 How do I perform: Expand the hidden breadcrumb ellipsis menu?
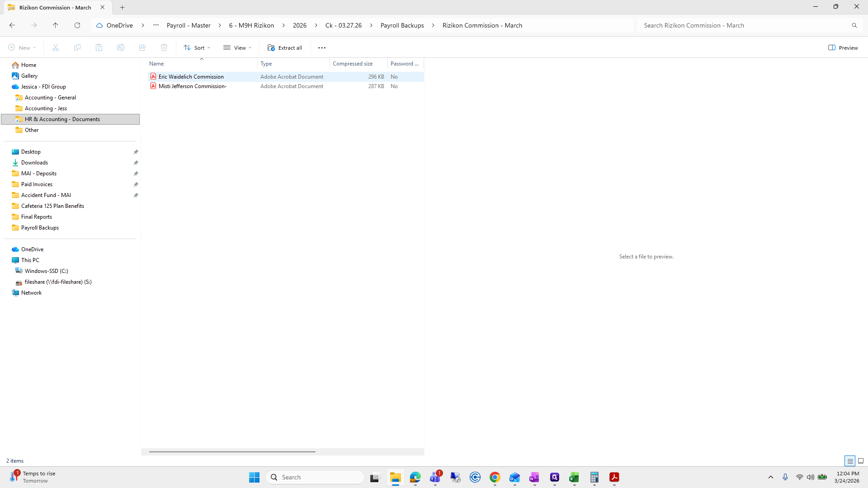click(x=156, y=25)
